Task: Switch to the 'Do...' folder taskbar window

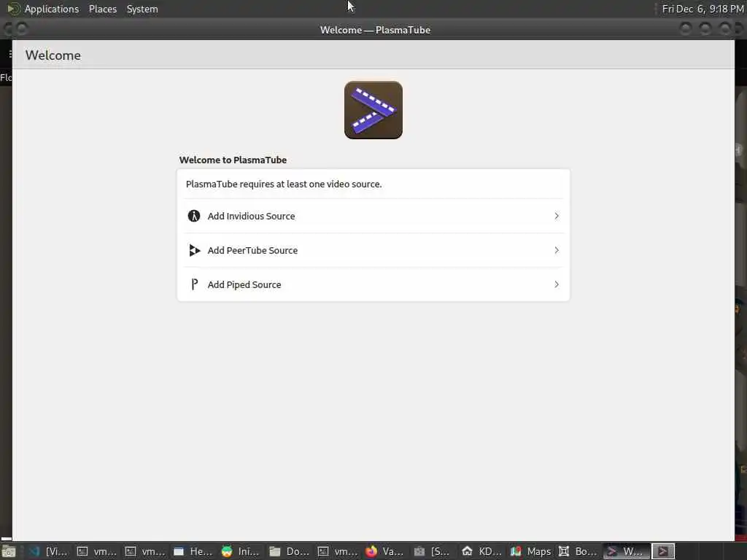Action: (289, 551)
